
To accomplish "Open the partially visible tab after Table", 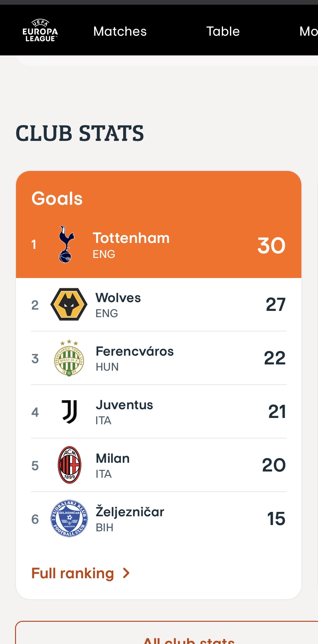I will coord(308,31).
